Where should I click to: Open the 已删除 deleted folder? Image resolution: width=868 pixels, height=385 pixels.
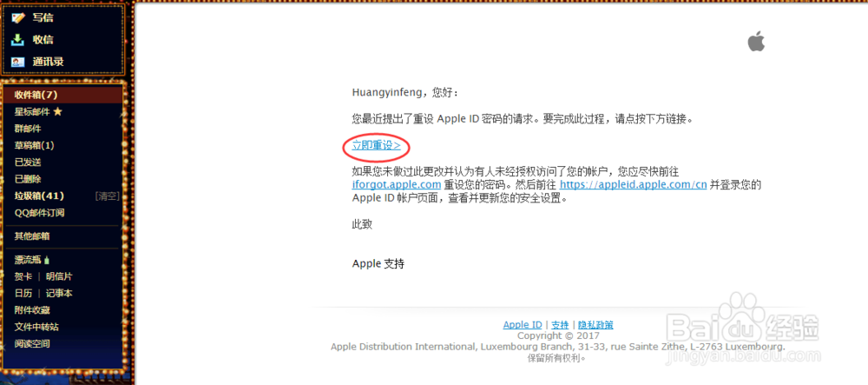click(x=28, y=180)
